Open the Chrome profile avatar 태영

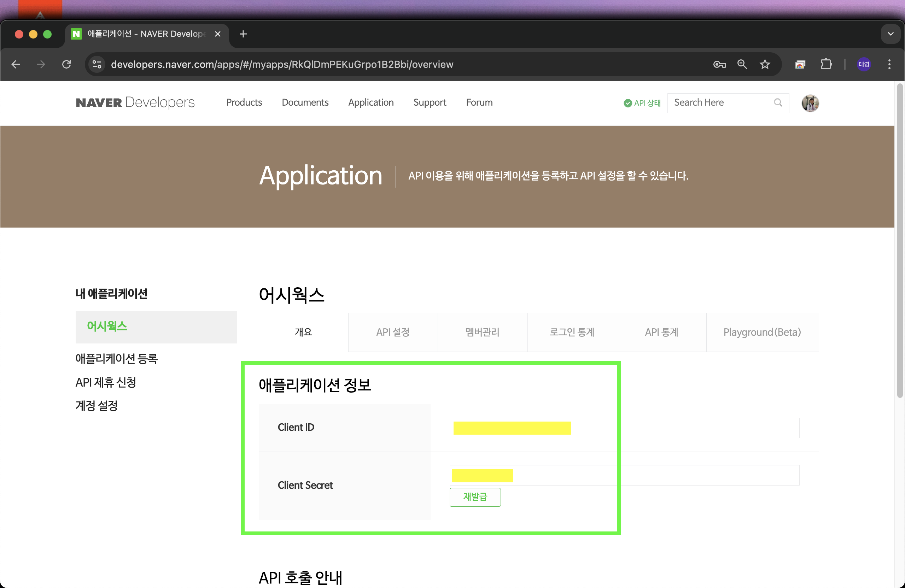coord(864,64)
